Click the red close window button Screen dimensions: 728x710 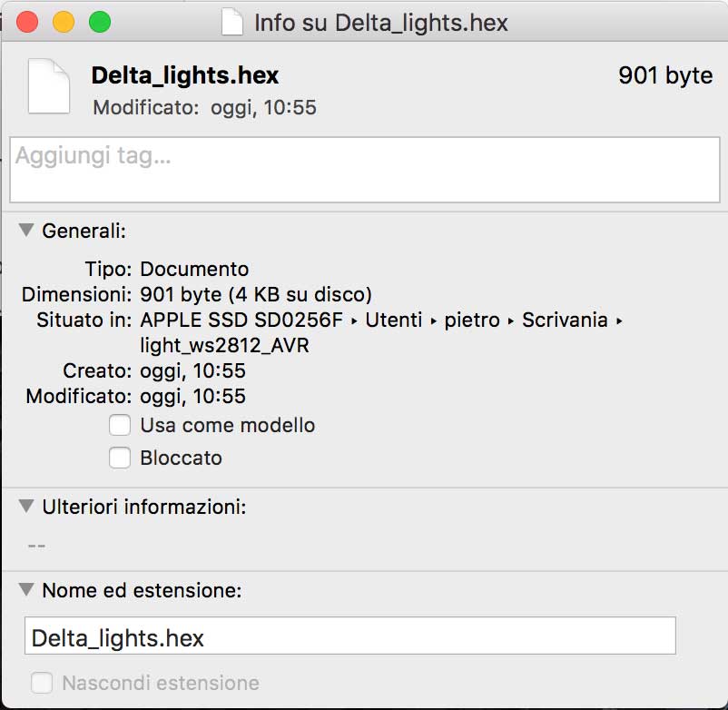pos(27,22)
